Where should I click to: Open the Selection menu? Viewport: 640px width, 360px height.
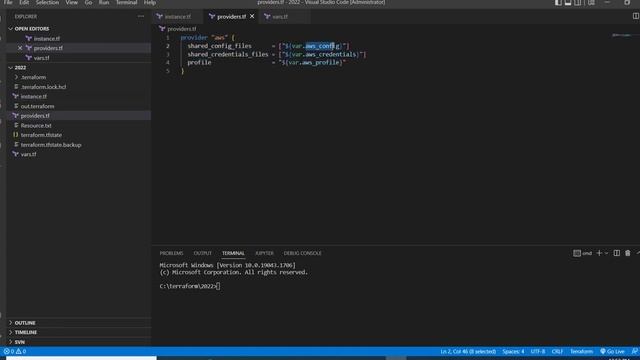tap(47, 2)
